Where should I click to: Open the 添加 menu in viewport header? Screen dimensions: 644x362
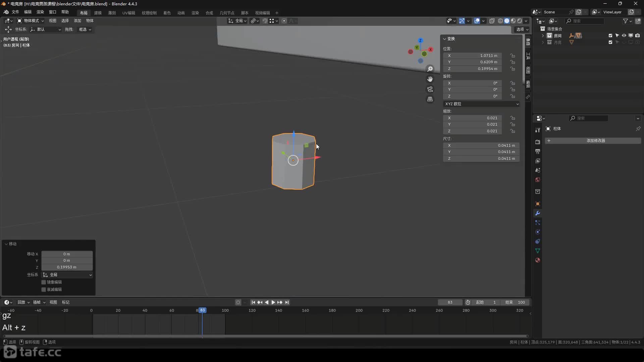[77, 21]
